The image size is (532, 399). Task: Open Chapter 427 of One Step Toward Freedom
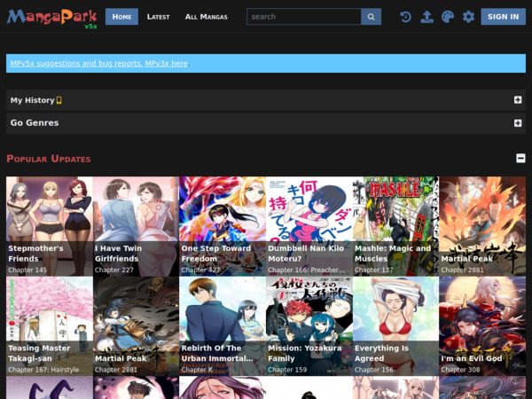pyautogui.click(x=200, y=270)
